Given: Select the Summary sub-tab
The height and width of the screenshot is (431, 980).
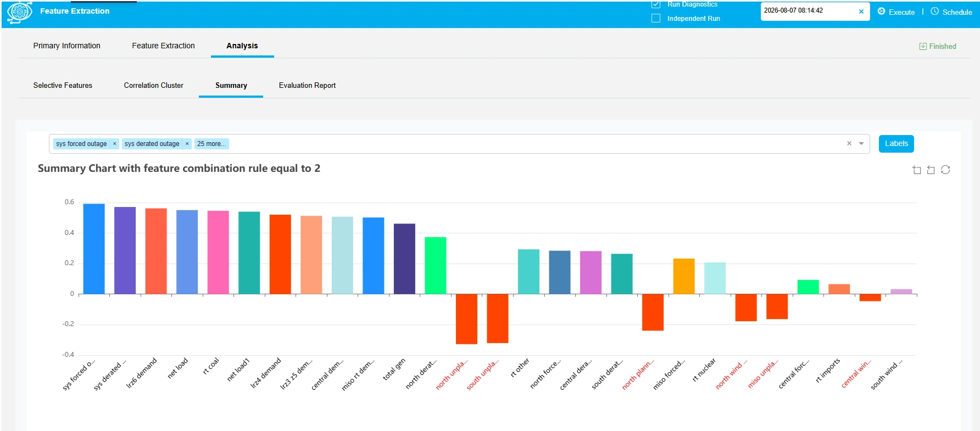Looking at the screenshot, I should (x=231, y=85).
